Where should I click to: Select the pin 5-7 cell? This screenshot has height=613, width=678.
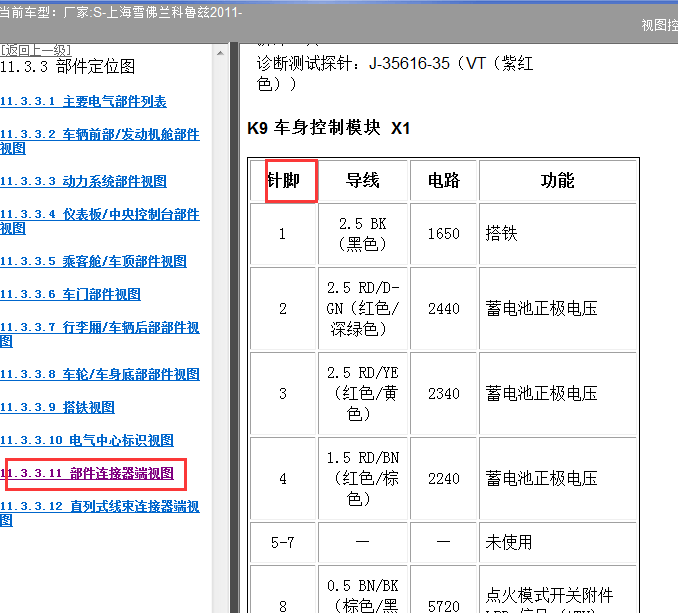click(283, 542)
